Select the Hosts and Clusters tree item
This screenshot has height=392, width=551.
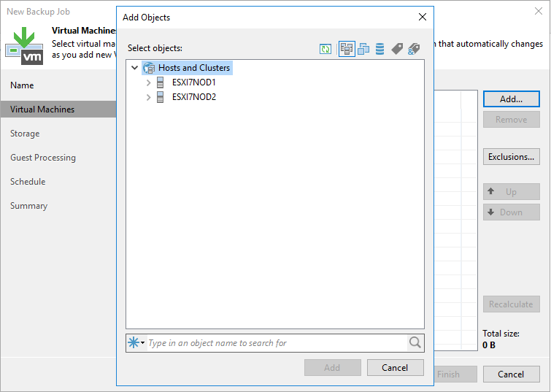tap(193, 68)
